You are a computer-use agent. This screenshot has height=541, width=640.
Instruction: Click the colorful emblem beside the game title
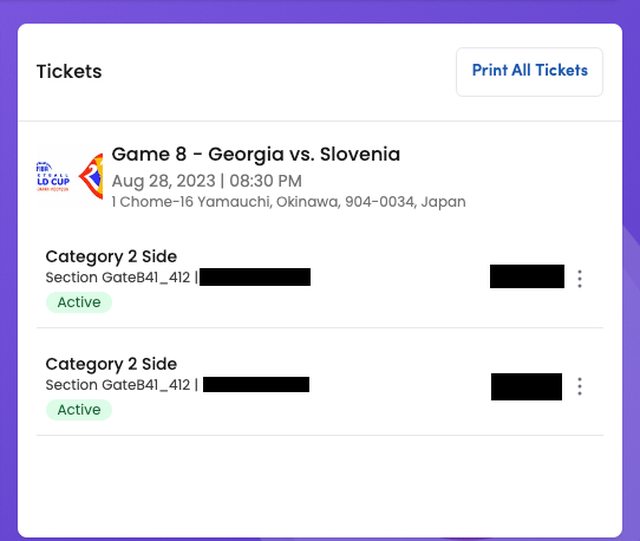pyautogui.click(x=91, y=177)
